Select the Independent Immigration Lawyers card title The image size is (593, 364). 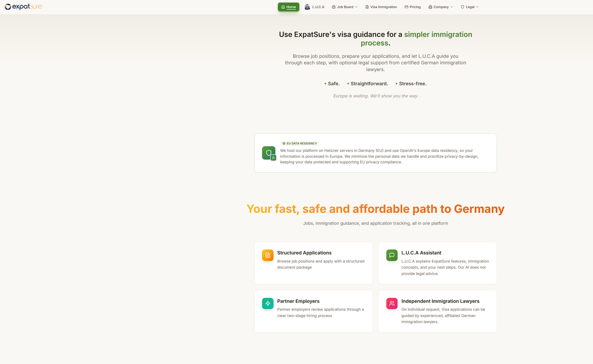pos(440,301)
